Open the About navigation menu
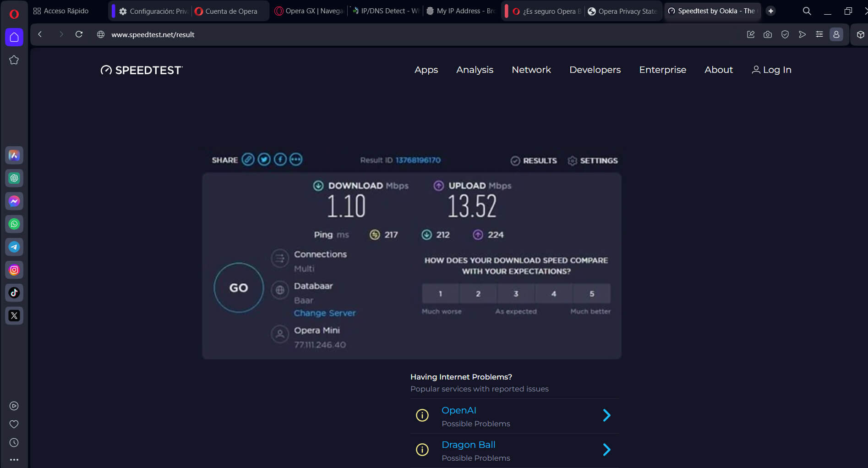This screenshot has height=468, width=868. pyautogui.click(x=718, y=70)
